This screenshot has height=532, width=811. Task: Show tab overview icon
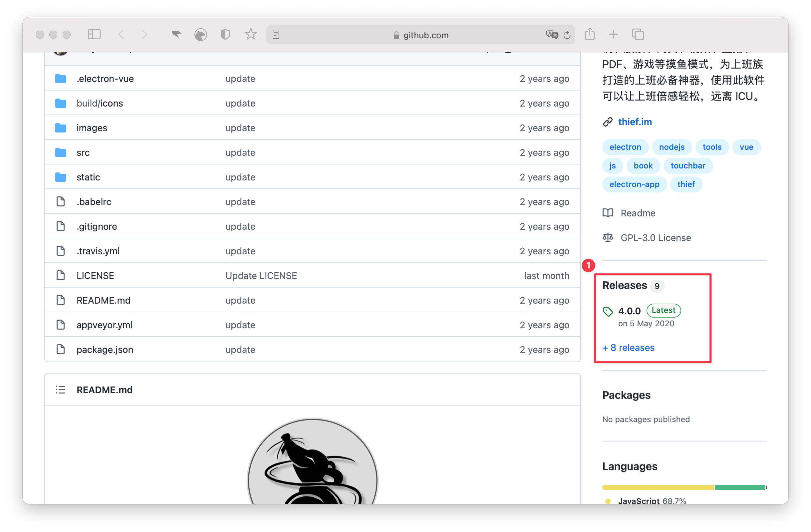pos(638,34)
